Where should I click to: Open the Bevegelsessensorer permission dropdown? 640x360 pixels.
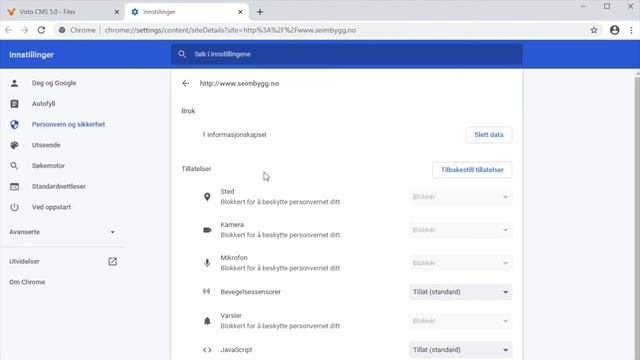click(460, 292)
